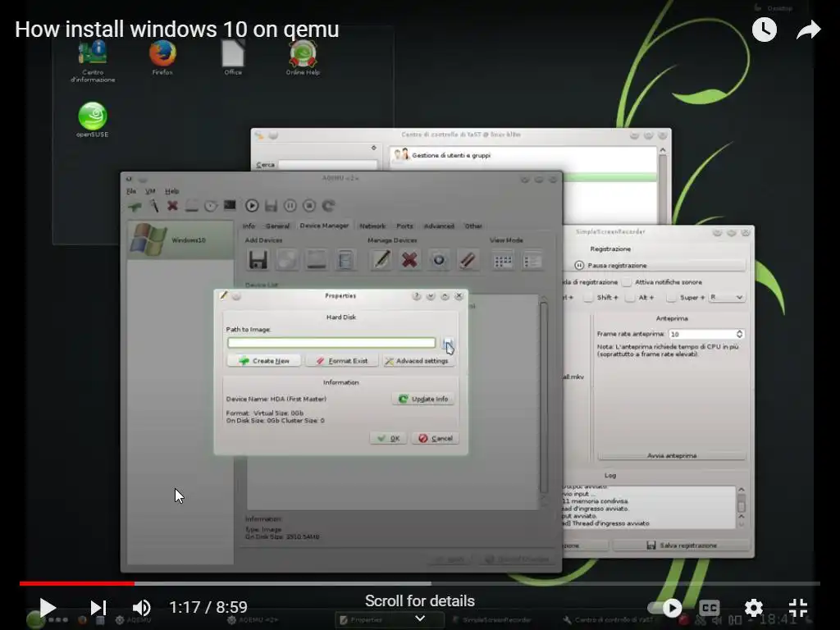Screen dimensions: 840x630
Task: Click the Path to Image text field
Action: click(331, 343)
